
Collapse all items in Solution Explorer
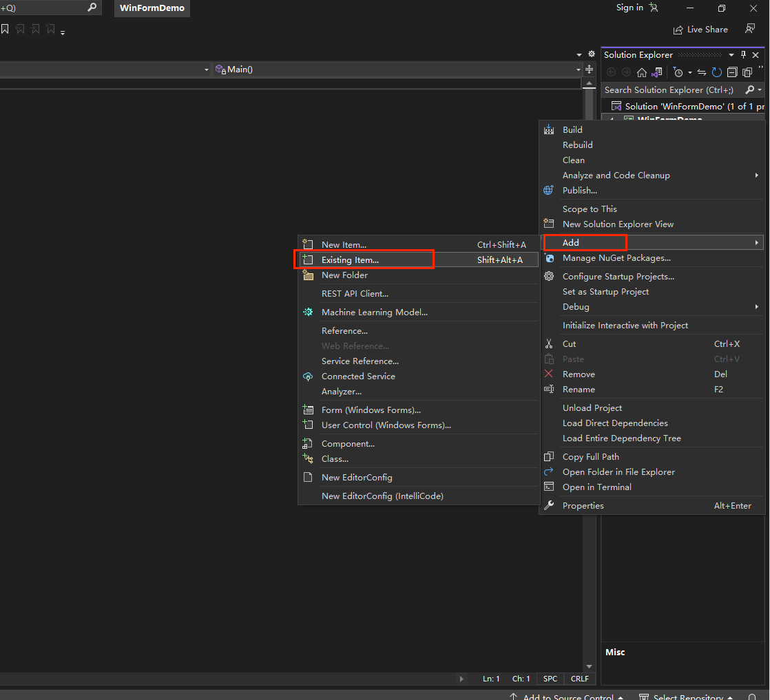[x=732, y=72]
